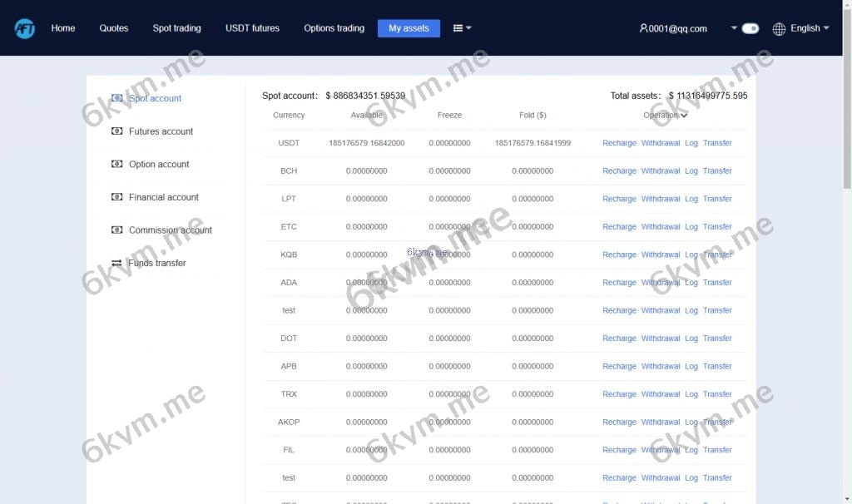Click the globe language icon

pyautogui.click(x=779, y=29)
